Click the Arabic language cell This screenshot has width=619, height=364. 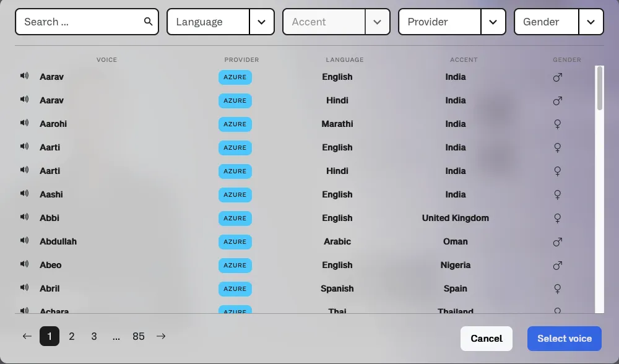[337, 241]
